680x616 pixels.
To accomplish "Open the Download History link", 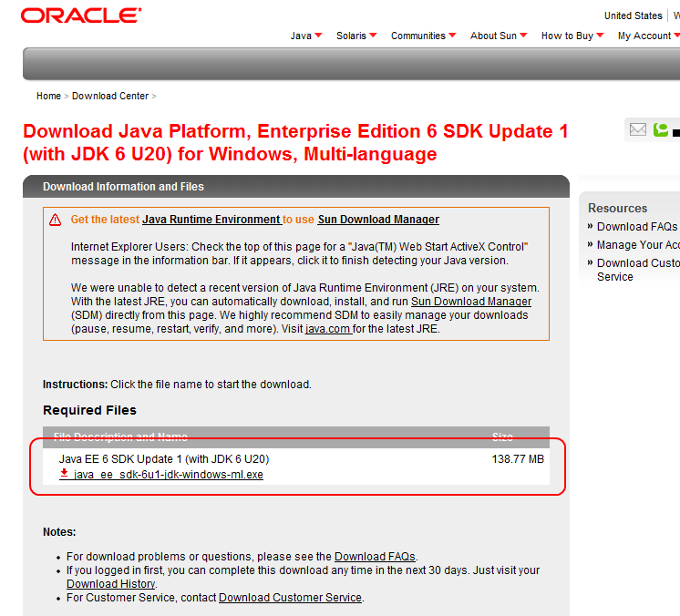I will coord(110,584).
